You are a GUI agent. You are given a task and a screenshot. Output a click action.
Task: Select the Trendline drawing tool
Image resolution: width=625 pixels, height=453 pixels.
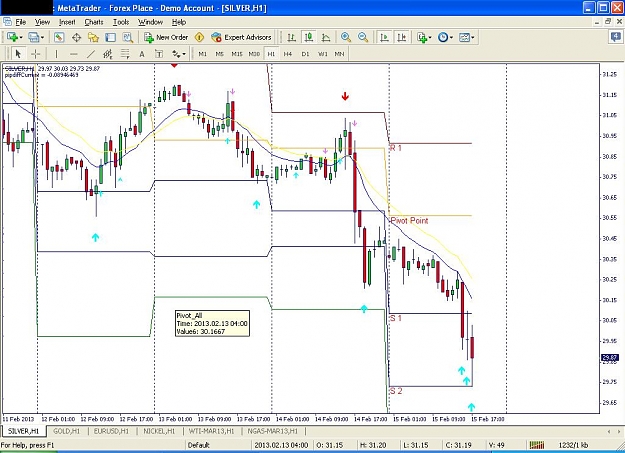[x=91, y=53]
